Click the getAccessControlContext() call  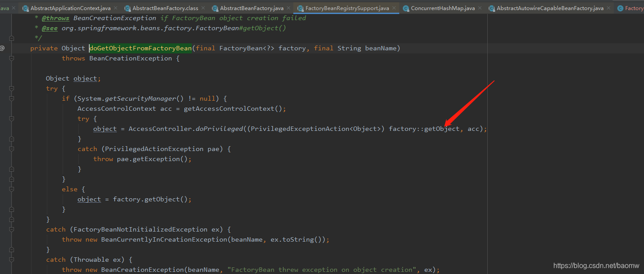click(x=235, y=109)
